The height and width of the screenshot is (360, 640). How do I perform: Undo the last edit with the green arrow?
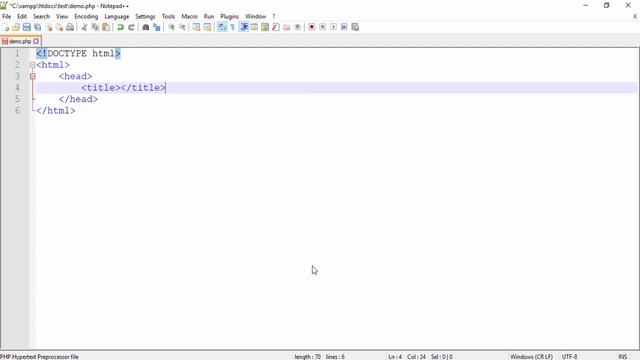click(x=120, y=27)
